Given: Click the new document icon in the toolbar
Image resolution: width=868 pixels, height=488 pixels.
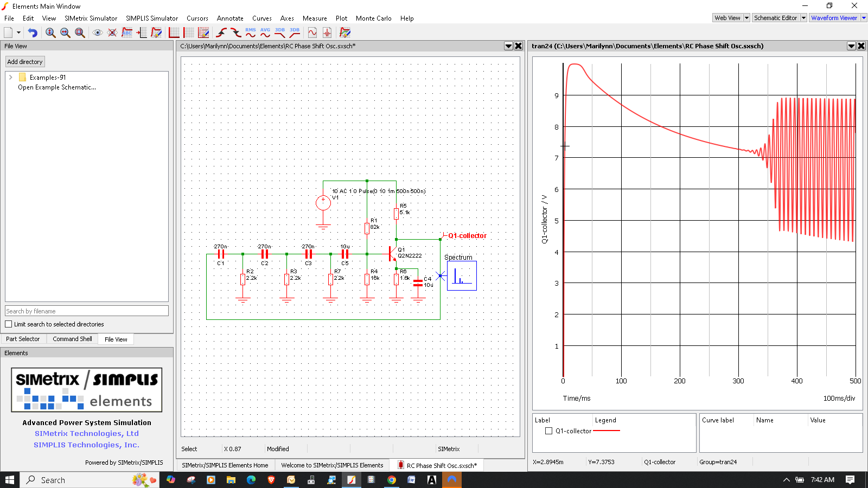Looking at the screenshot, I should point(8,33).
